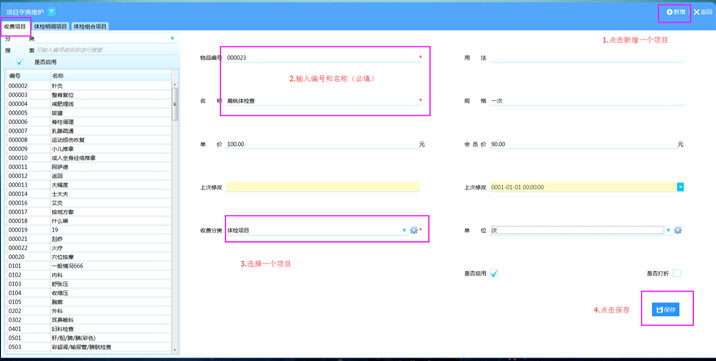
Task: Select the 0101 一般情况666 row
Action: pos(89,266)
